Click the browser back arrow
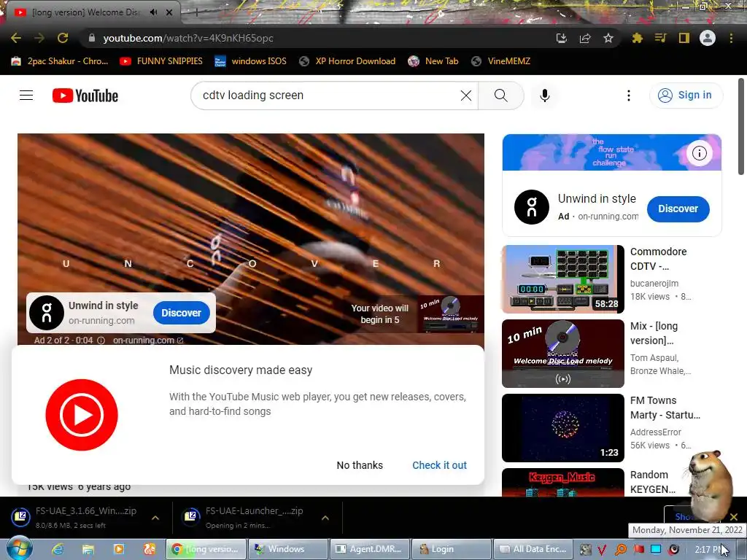 (x=16, y=38)
